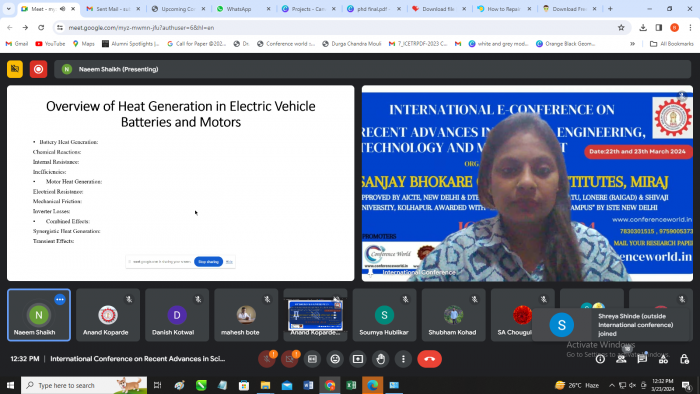
Task: Switch to the Sent Mail tab
Action: click(x=113, y=9)
